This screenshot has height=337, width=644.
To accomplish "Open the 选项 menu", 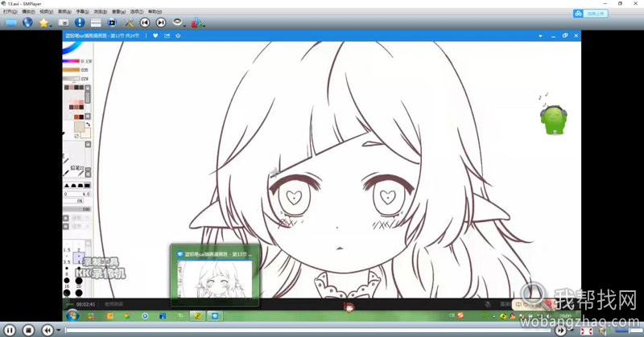I will pos(136,11).
